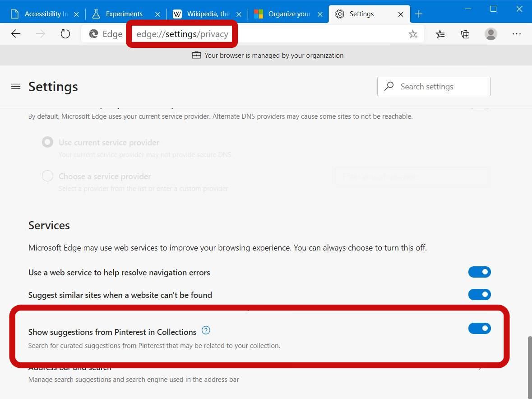532x399 pixels.
Task: Disable Show suggestions from Pinterest in Collections
Action: click(x=479, y=328)
